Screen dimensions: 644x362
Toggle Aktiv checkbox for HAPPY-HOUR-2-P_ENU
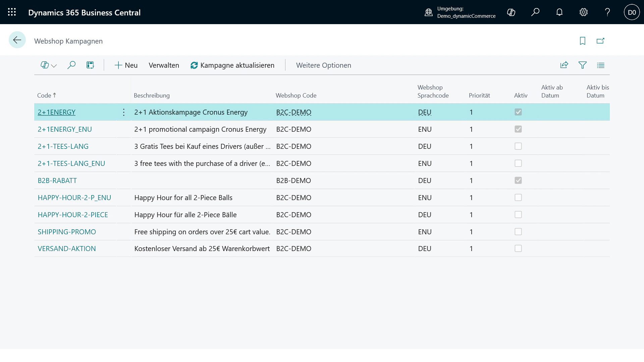pyautogui.click(x=518, y=197)
